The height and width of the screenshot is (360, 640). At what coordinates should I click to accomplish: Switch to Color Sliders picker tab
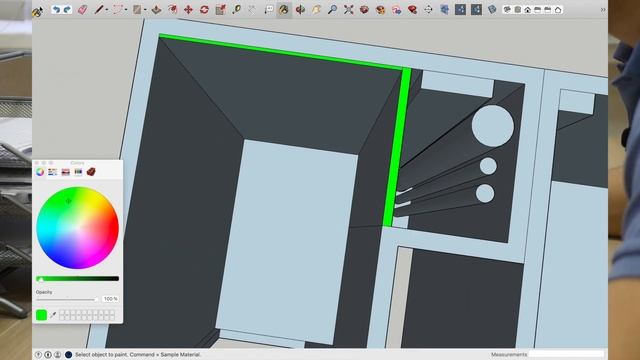point(53,172)
